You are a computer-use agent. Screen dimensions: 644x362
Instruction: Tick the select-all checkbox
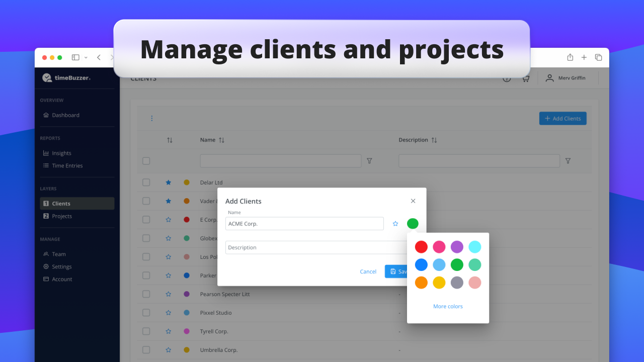[146, 161]
